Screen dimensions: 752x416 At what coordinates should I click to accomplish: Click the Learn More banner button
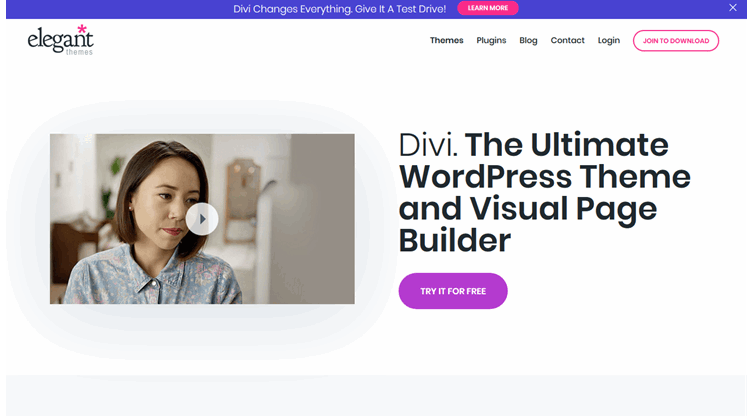(x=488, y=8)
